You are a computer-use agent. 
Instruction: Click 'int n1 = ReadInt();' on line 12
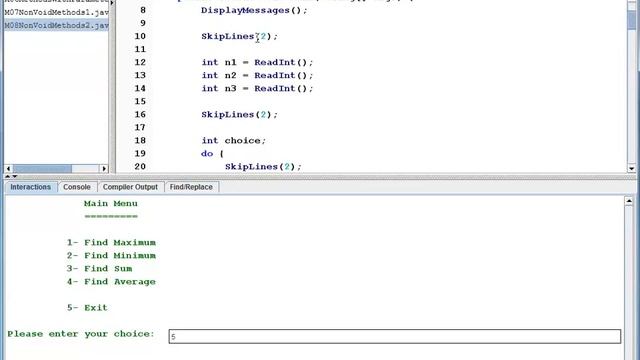coord(257,62)
